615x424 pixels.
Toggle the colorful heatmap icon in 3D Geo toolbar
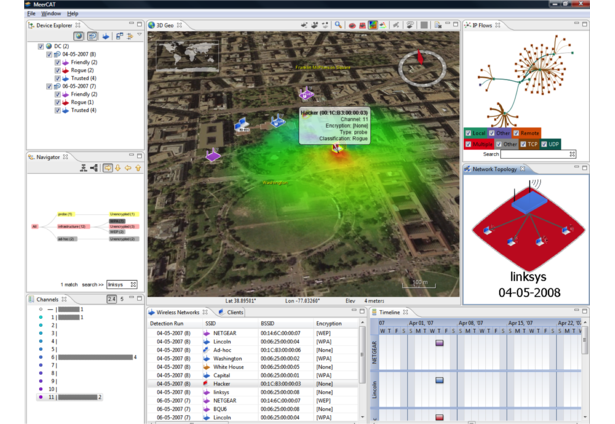click(x=373, y=25)
